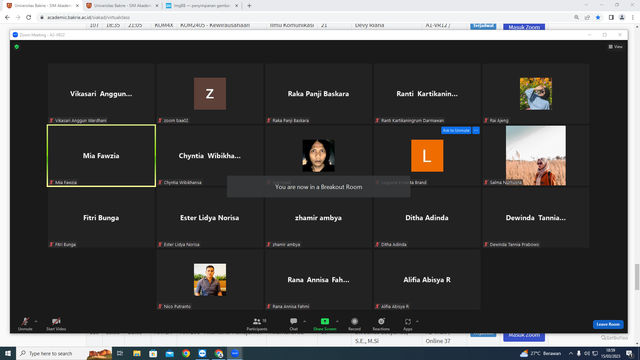Open Google Chrome from the taskbar
This screenshot has height=360, width=640.
tap(186, 353)
